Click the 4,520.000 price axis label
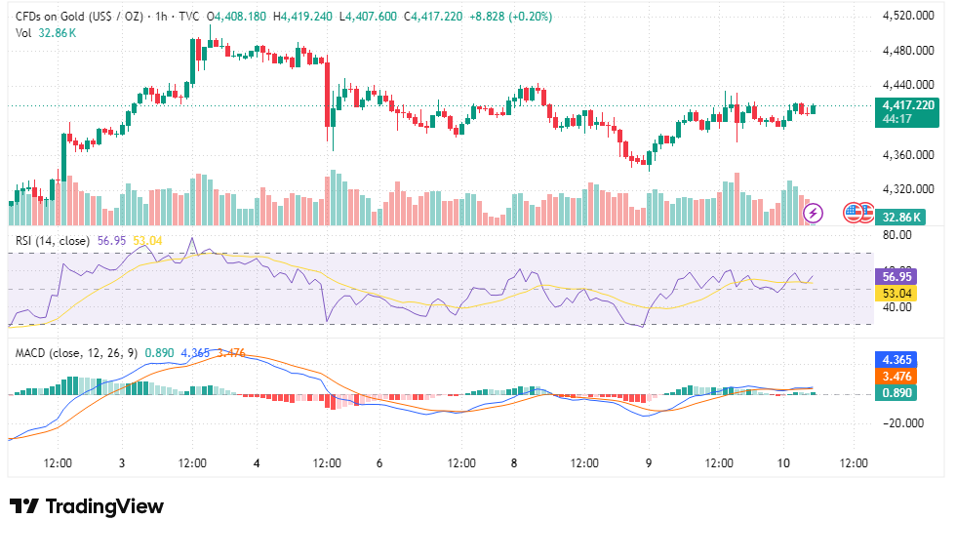This screenshot has height=560, width=956. [908, 16]
